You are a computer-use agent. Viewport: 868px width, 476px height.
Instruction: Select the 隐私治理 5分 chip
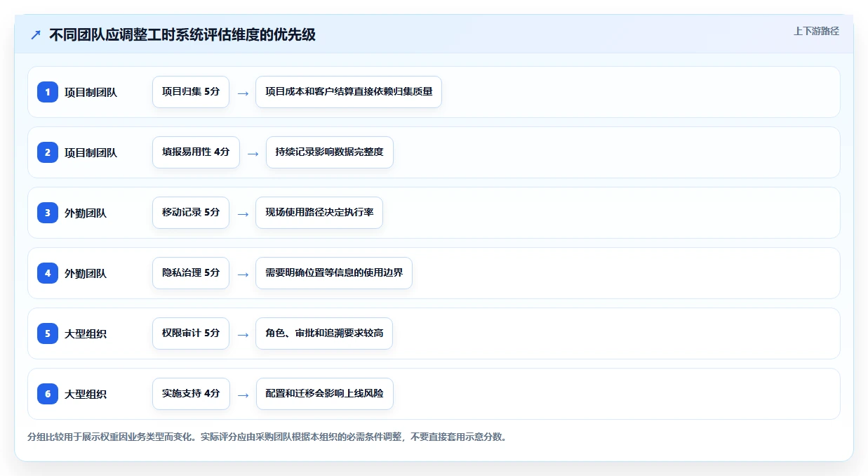click(191, 273)
